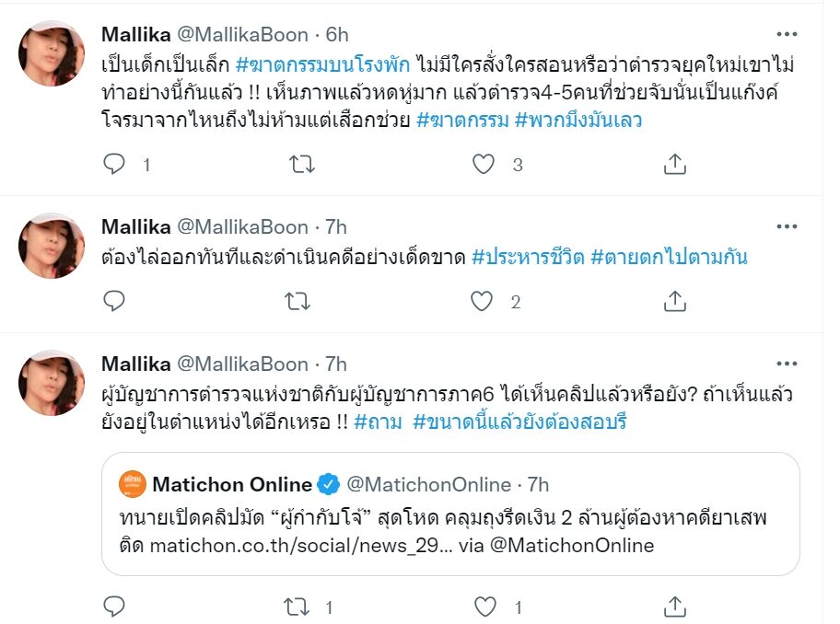Reply to the first Mallika tweet

click(x=114, y=165)
